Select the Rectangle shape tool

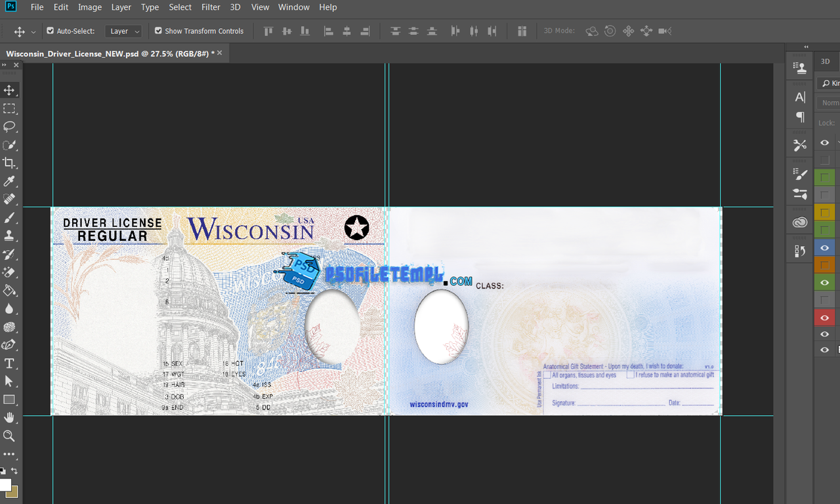click(x=9, y=399)
